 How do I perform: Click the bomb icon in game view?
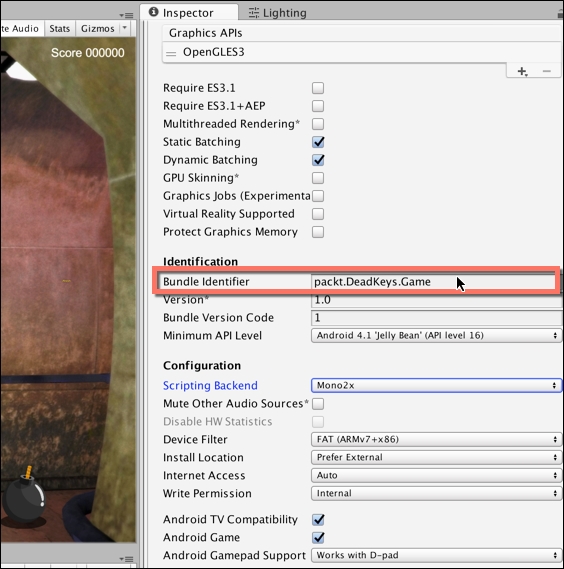click(x=24, y=494)
